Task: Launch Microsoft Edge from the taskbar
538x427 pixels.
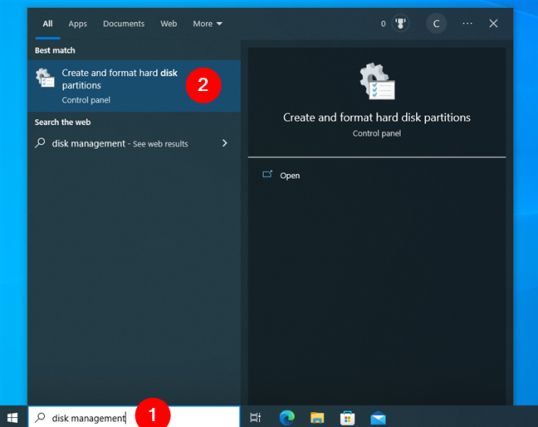Action: pos(287,417)
